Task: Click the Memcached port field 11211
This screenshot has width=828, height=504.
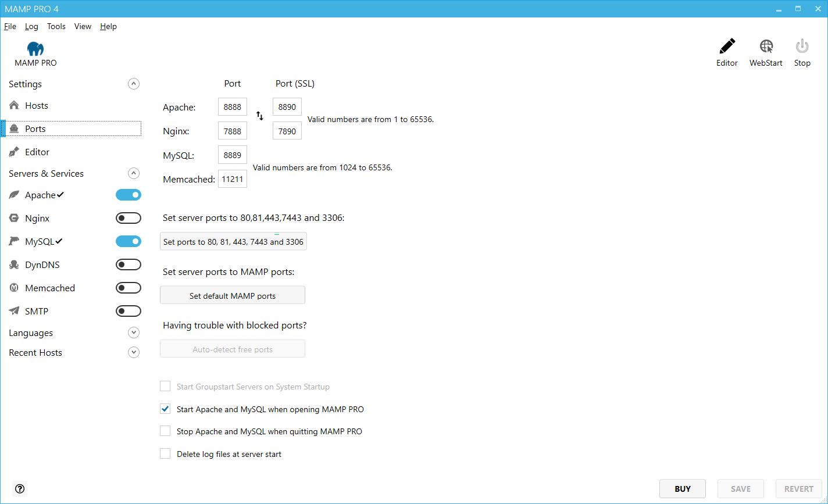Action: (233, 179)
